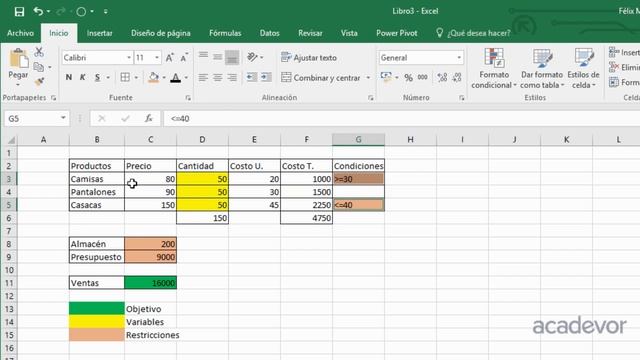The height and width of the screenshot is (360, 640).
Task: Apply the thousands separator style
Action: tap(422, 77)
